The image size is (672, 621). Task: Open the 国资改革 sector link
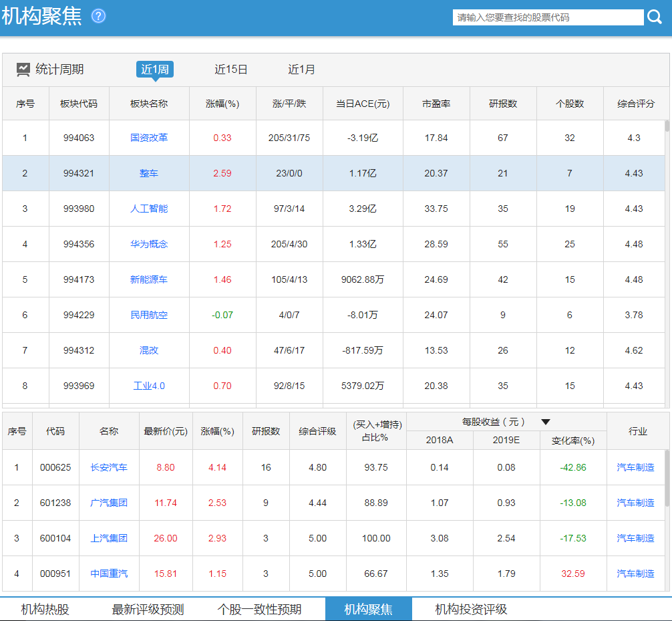pos(149,138)
